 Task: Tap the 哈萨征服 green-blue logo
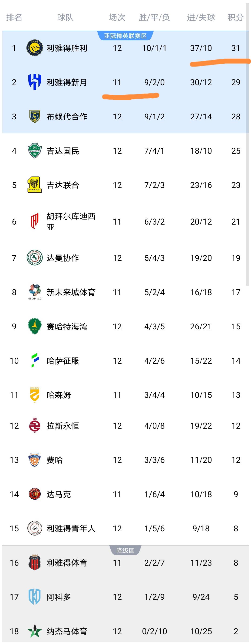click(35, 360)
